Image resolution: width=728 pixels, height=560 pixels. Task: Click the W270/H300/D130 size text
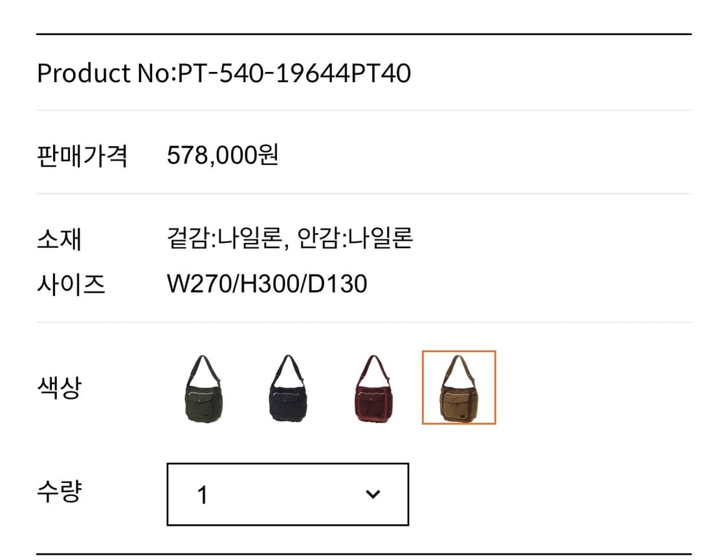click(x=267, y=283)
